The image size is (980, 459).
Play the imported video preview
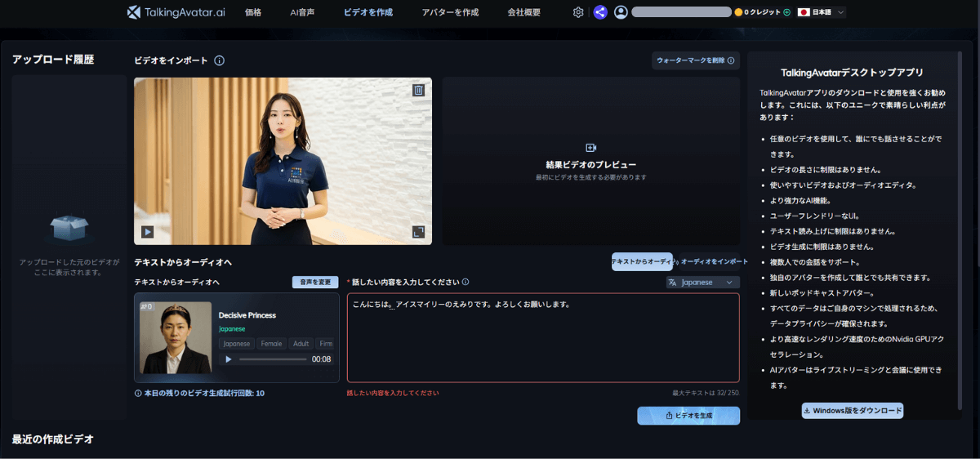point(147,232)
